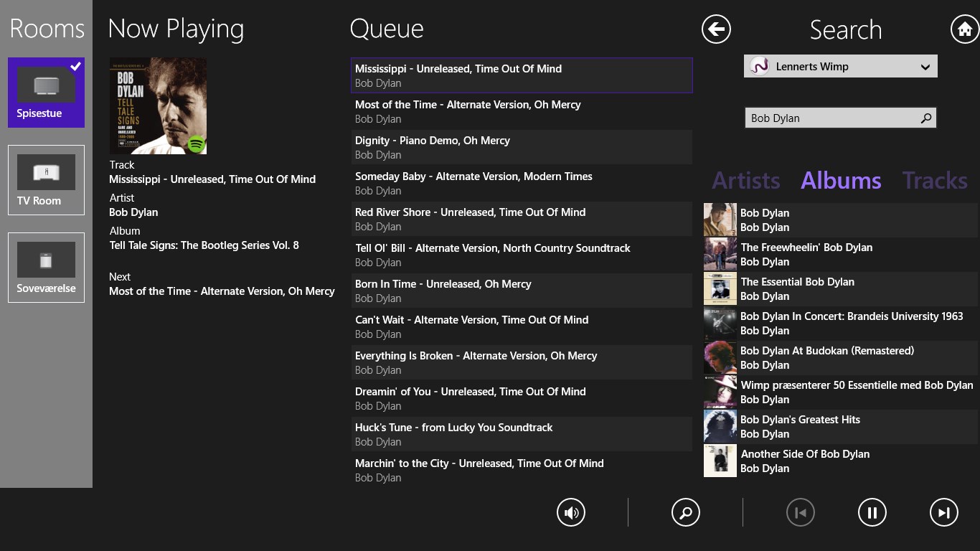The height and width of the screenshot is (551, 980).
Task: Select Dignity - Piano Demo in the queue
Action: click(521, 147)
